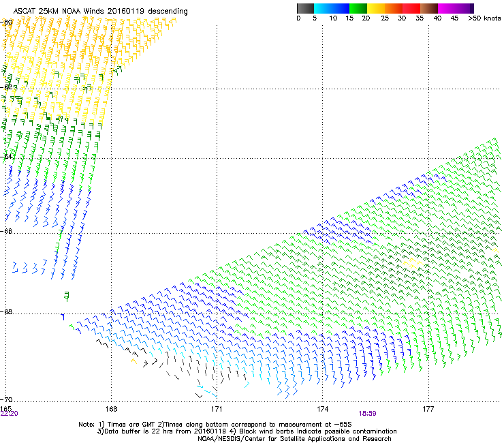Click the latitude label '-68'
The width and height of the screenshot is (504, 443).
click(x=7, y=312)
